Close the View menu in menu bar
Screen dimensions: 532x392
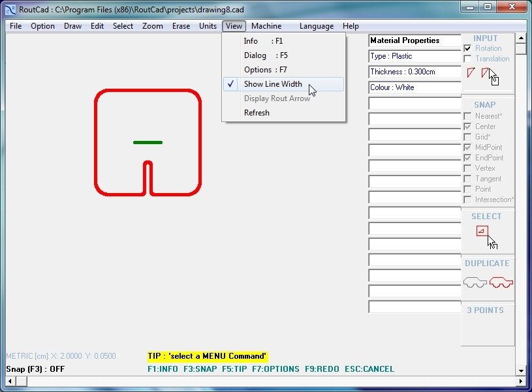[234, 26]
